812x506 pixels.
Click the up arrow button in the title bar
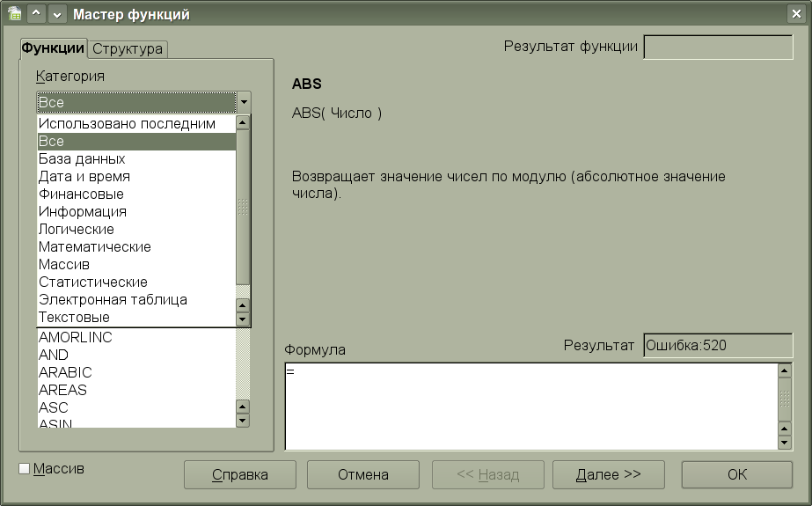click(x=35, y=14)
